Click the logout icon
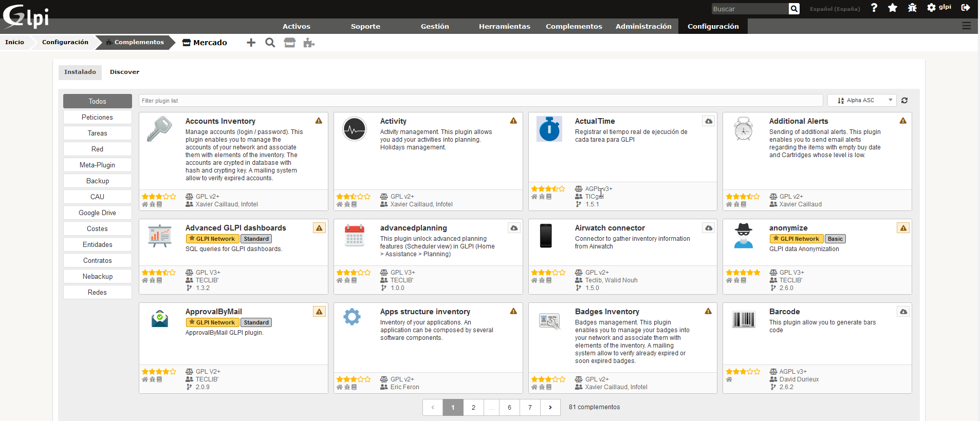This screenshot has height=421, width=980. [x=966, y=8]
